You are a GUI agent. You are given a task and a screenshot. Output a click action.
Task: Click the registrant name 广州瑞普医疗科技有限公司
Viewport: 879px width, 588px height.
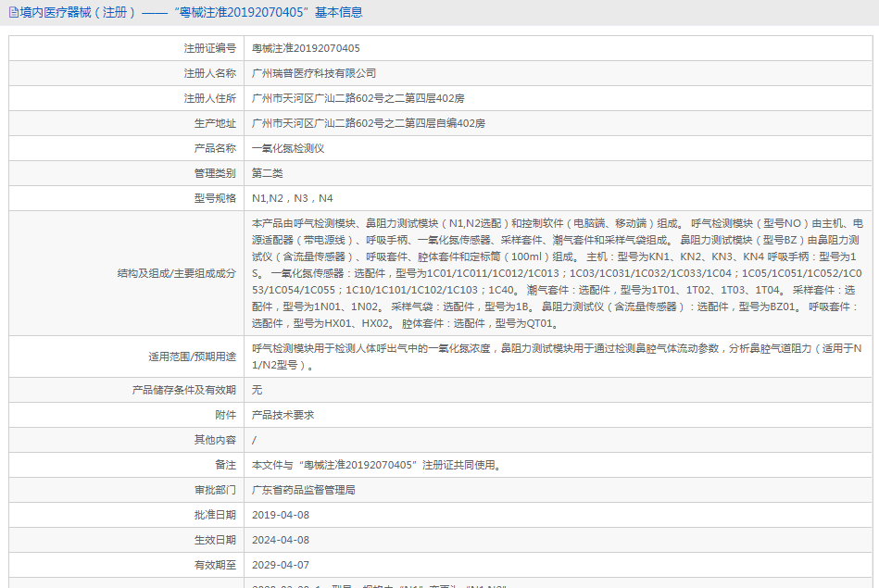coord(314,73)
